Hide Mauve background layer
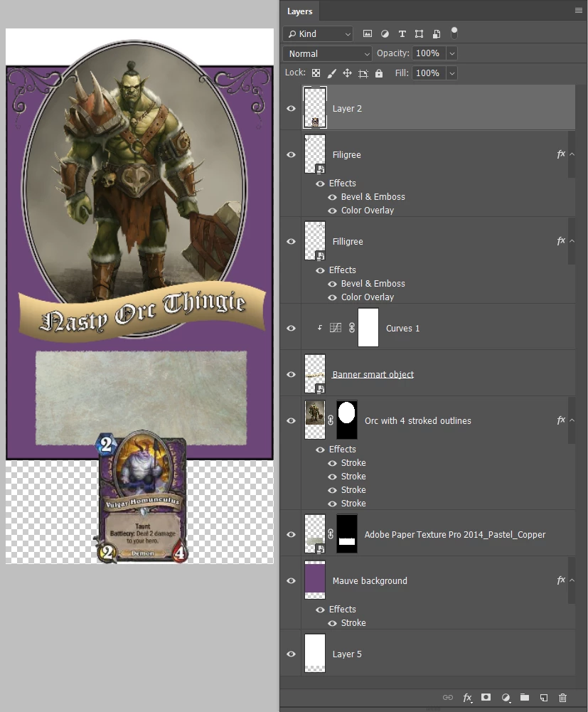This screenshot has width=588, height=712. tap(291, 581)
